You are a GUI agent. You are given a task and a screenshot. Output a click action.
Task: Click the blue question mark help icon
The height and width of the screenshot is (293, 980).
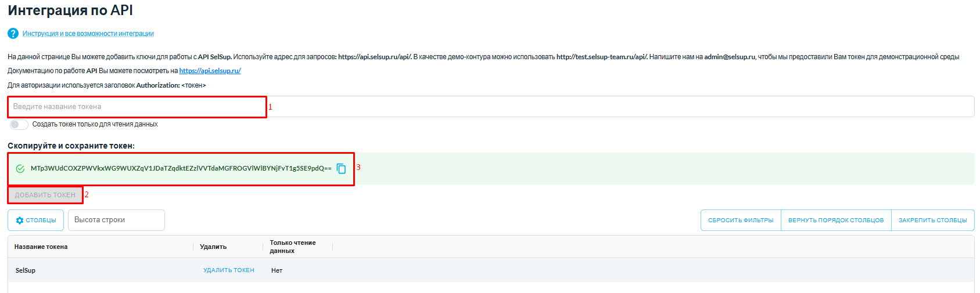click(13, 34)
